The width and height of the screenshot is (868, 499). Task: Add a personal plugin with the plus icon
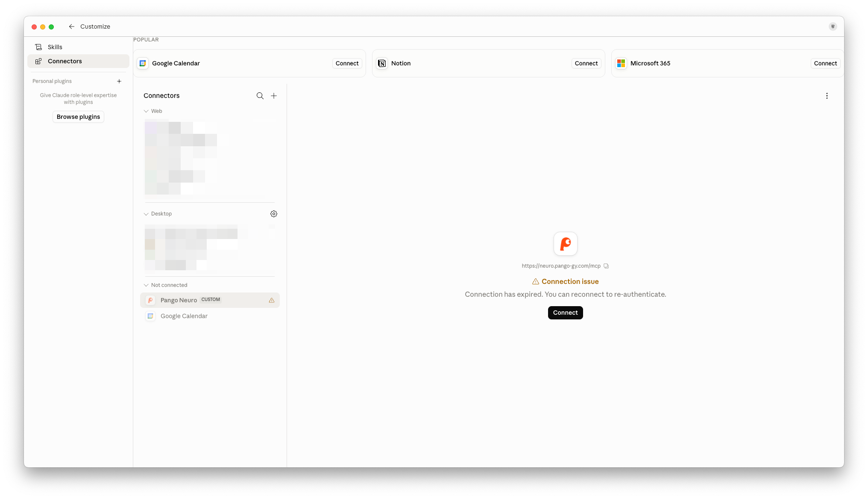(119, 81)
